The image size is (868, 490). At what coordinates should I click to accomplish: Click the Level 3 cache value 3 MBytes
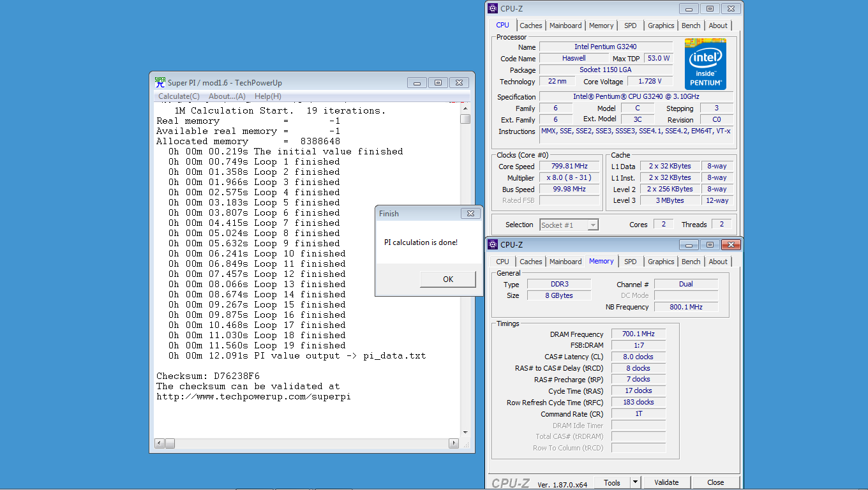pos(670,200)
